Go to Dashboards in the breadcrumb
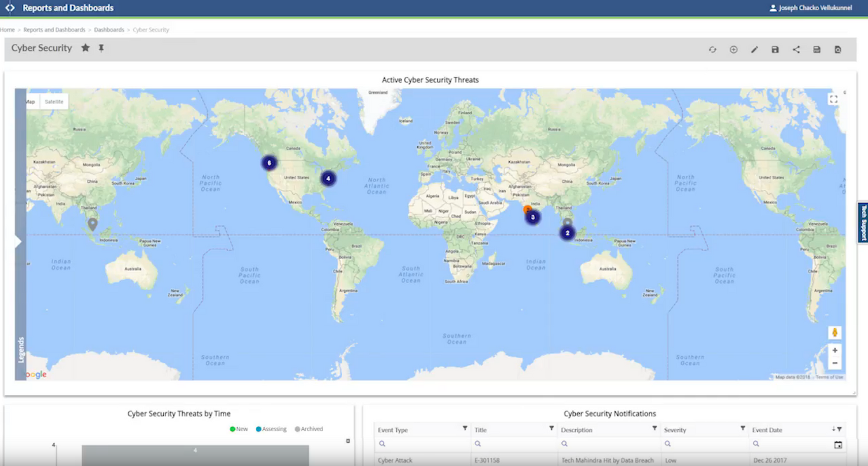 [x=109, y=29]
